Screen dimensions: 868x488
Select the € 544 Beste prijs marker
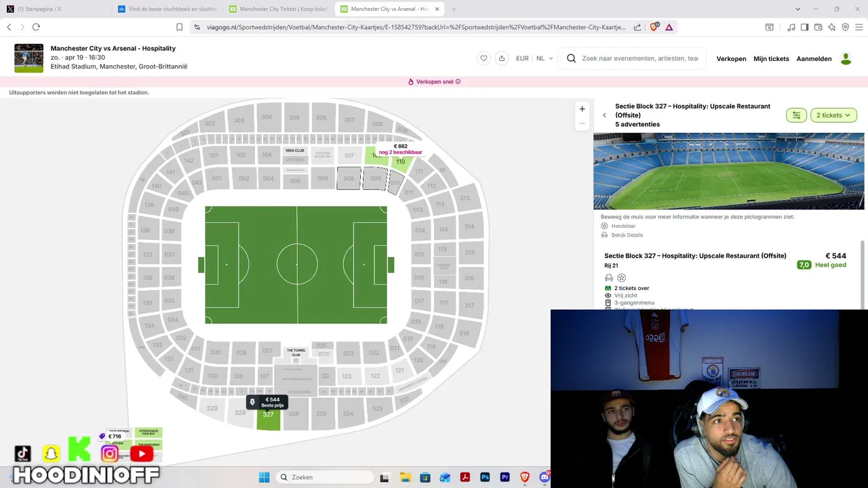[x=268, y=403]
